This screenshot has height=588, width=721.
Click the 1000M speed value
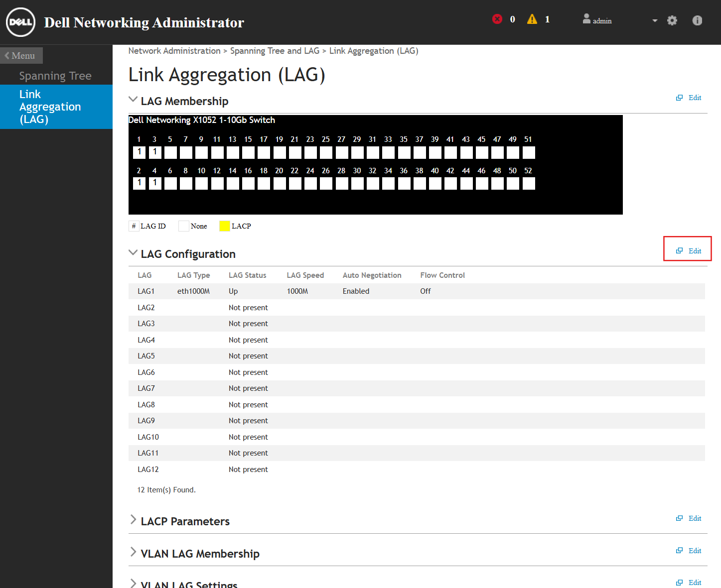[x=297, y=291]
